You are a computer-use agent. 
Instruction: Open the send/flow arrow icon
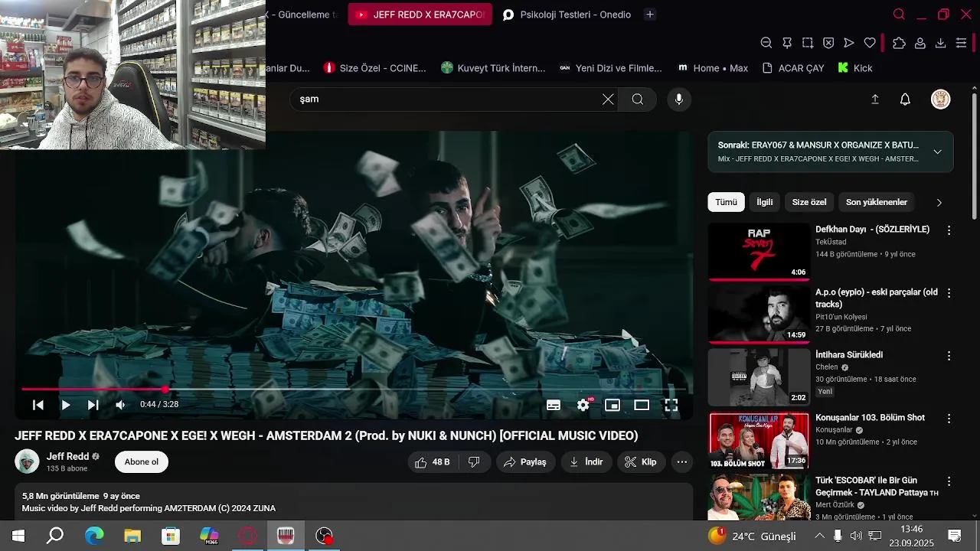pyautogui.click(x=849, y=43)
